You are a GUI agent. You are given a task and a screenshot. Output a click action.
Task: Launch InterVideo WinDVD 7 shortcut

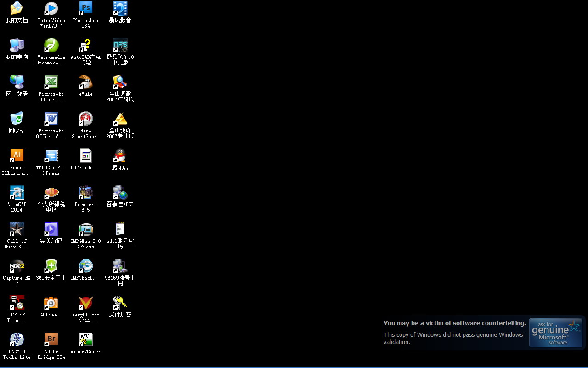pos(51,8)
